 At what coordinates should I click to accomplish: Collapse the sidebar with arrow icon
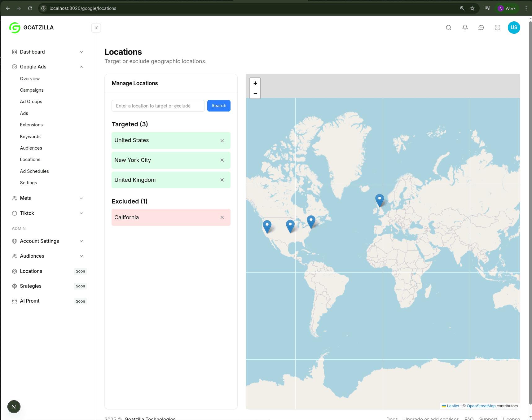[96, 28]
